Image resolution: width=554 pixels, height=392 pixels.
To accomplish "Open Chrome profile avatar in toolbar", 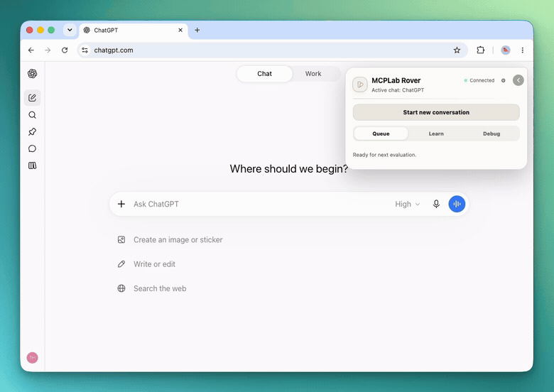I will point(506,50).
